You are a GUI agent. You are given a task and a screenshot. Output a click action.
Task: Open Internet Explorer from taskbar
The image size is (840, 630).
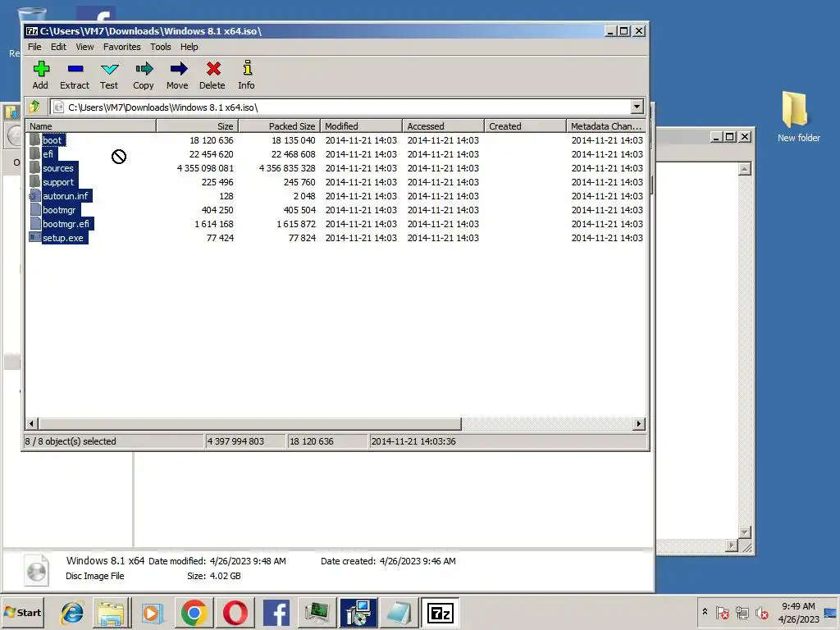pos(72,613)
